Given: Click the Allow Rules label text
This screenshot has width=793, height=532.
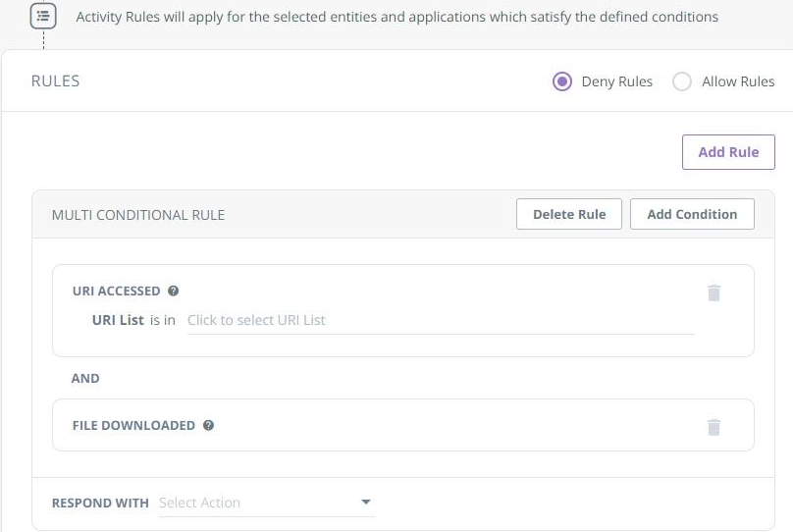Looking at the screenshot, I should 738,81.
